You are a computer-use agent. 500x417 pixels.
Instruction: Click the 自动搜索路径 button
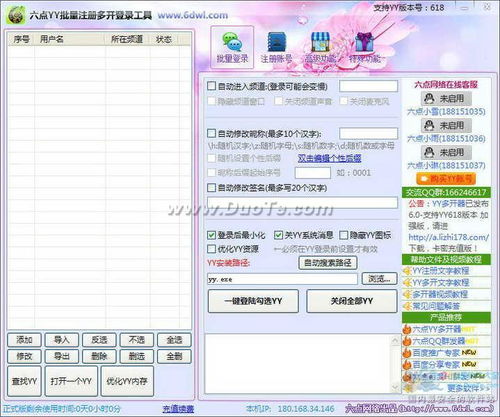point(328,263)
